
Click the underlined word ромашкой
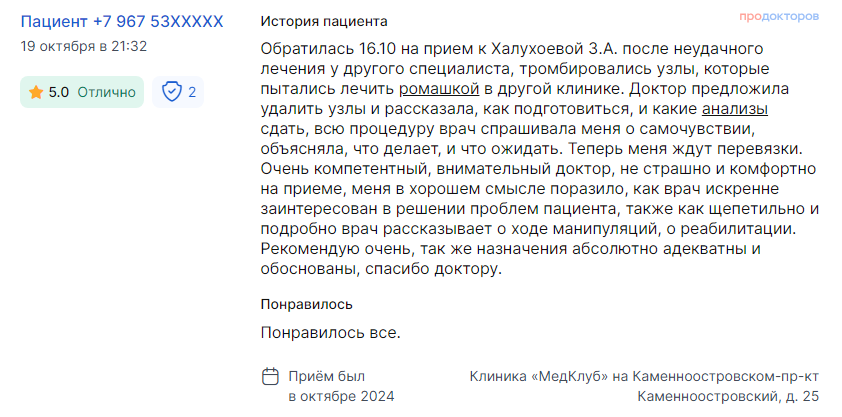(439, 88)
